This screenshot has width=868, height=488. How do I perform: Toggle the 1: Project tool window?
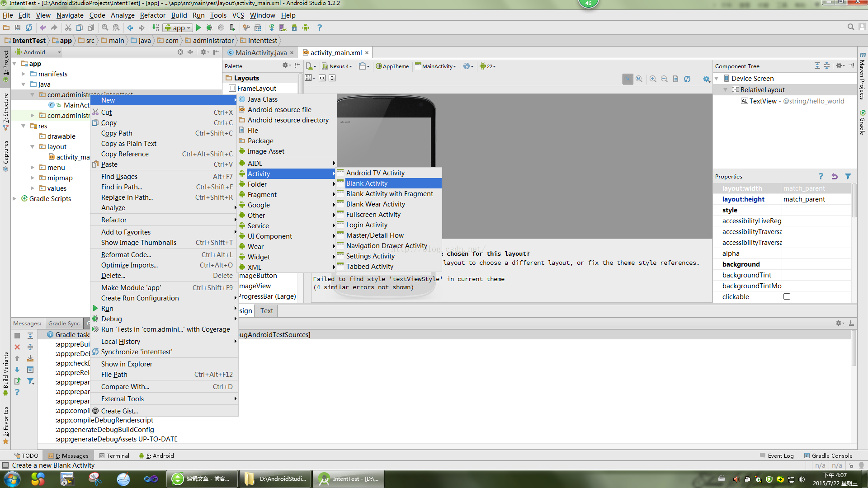point(5,66)
